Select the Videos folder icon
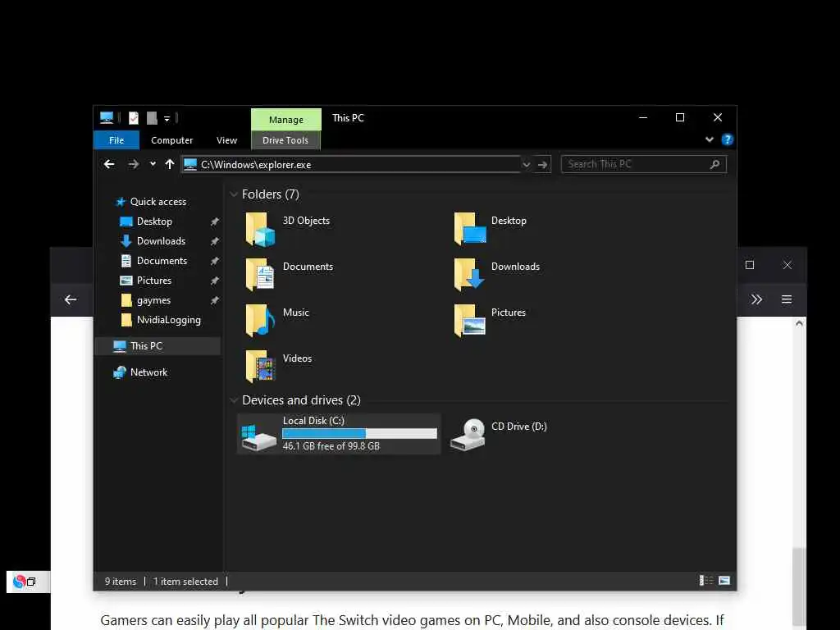The height and width of the screenshot is (630, 840). [260, 367]
